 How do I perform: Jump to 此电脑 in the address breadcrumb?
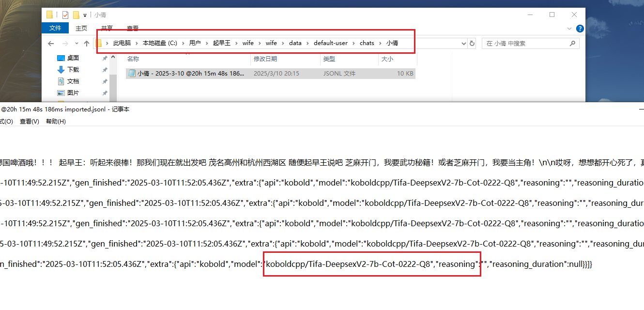tap(122, 43)
